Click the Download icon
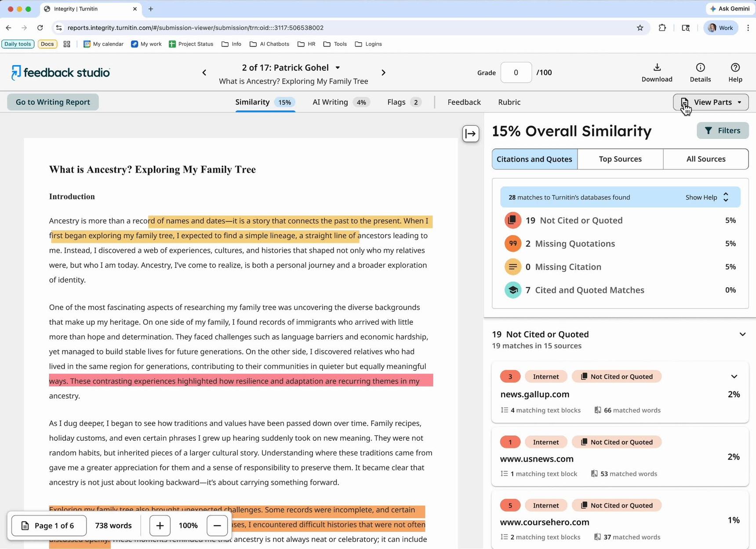Image resolution: width=756 pixels, height=549 pixels. tap(657, 67)
